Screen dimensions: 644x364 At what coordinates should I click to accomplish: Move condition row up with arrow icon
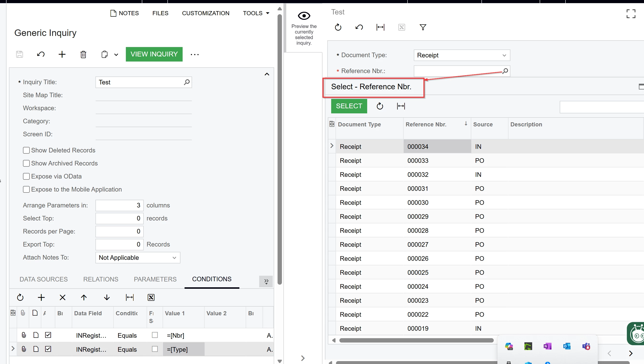click(x=84, y=297)
